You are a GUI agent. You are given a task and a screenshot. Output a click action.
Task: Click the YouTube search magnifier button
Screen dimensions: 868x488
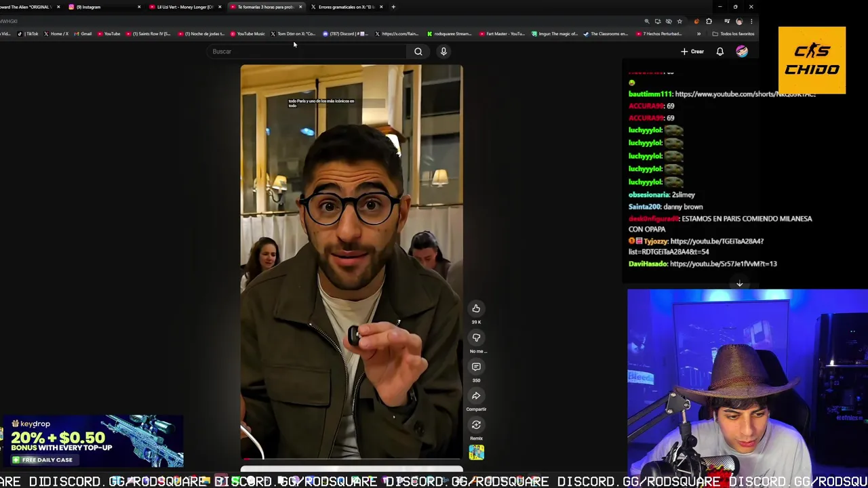[418, 52]
